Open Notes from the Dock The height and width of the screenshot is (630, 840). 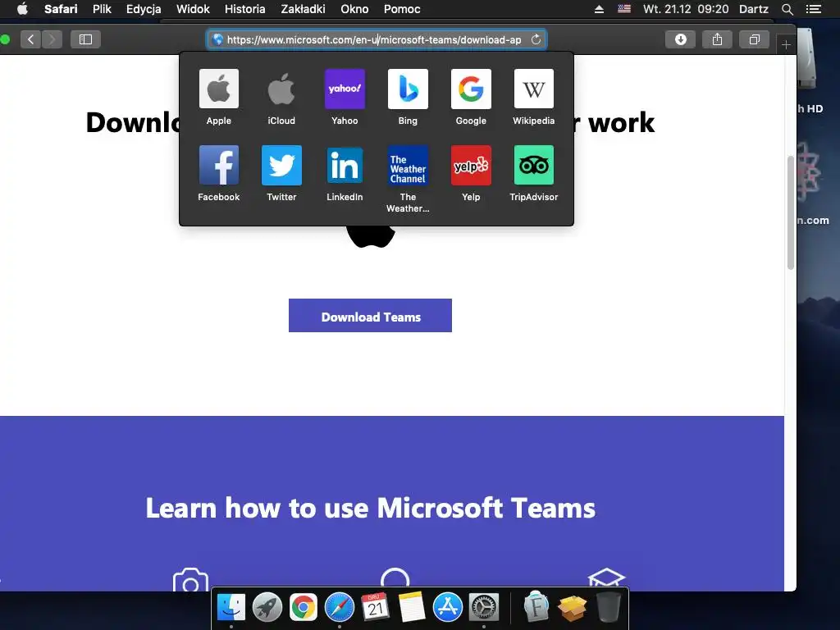coord(412,607)
